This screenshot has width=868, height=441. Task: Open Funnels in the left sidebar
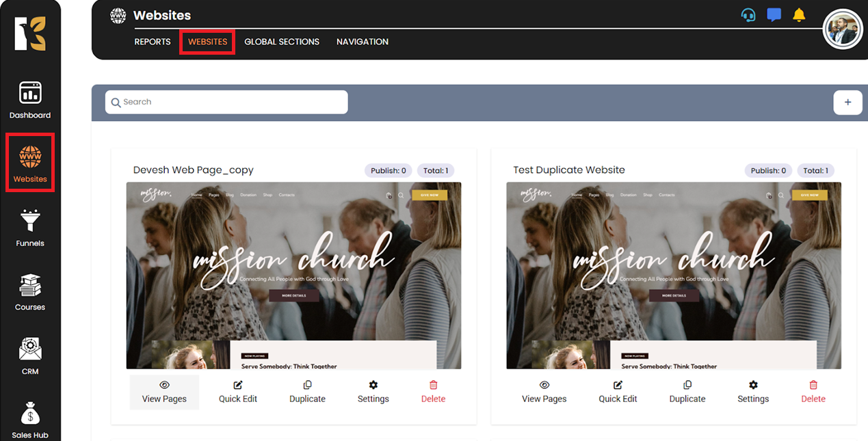point(30,228)
